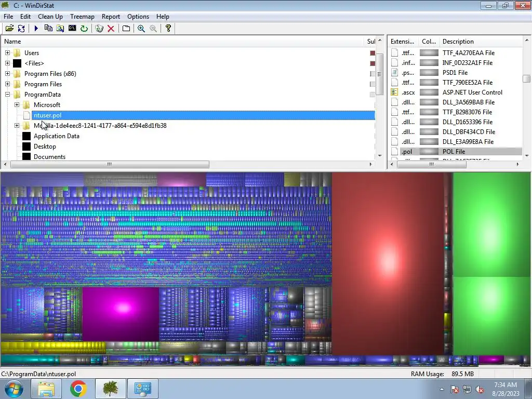Click the upper bright green treemap block
532x399 pixels.
pos(491,224)
